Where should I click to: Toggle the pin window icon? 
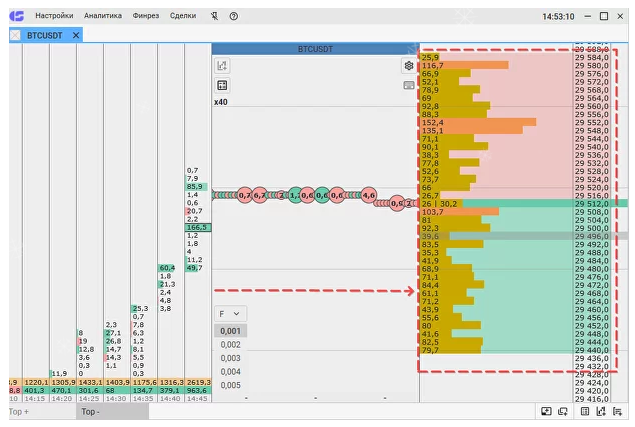coord(214,16)
